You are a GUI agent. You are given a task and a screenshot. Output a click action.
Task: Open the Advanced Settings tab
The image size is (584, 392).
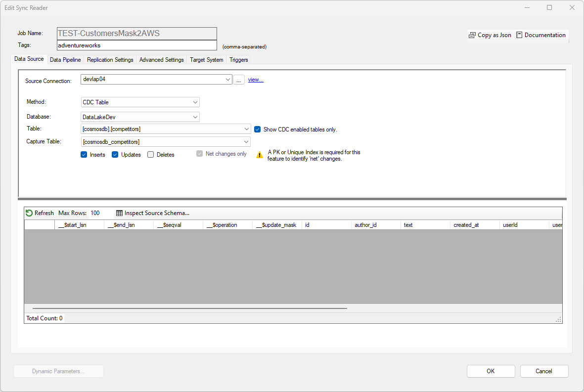click(x=162, y=59)
